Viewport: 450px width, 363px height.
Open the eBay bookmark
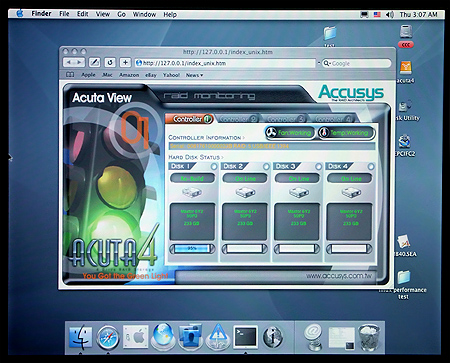coord(151,75)
